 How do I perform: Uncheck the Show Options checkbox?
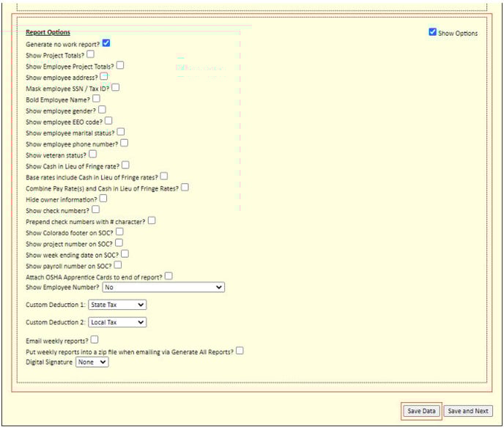point(433,31)
